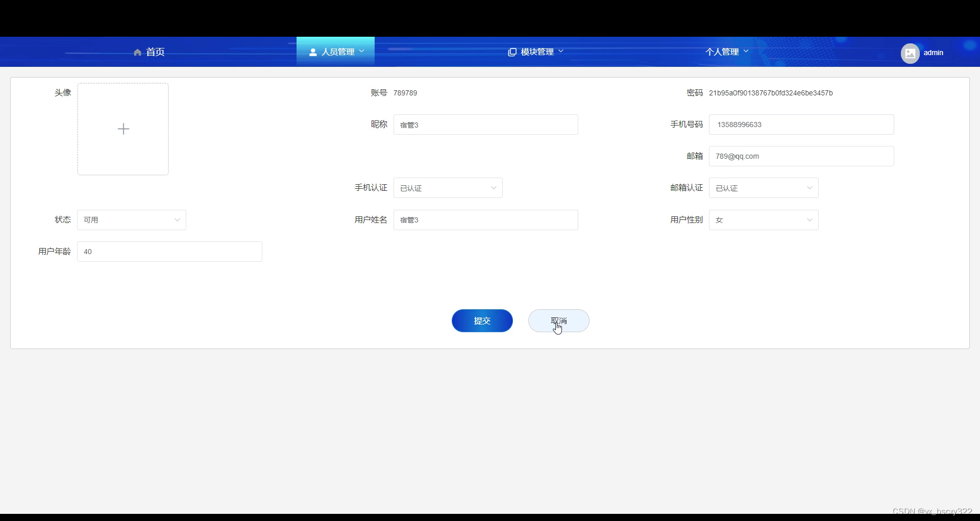Click the 手机认证 label
The height and width of the screenshot is (521, 980).
point(371,188)
